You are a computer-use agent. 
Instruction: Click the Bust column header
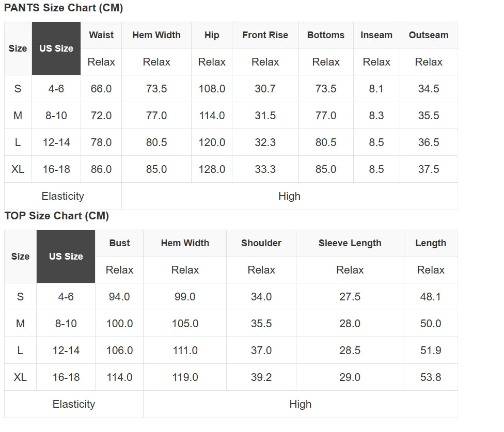click(119, 243)
